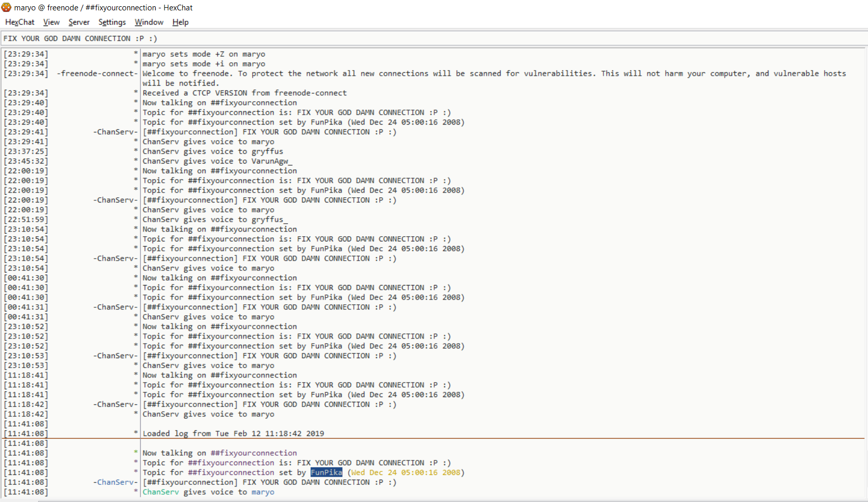Open the HexChat menu

20,22
